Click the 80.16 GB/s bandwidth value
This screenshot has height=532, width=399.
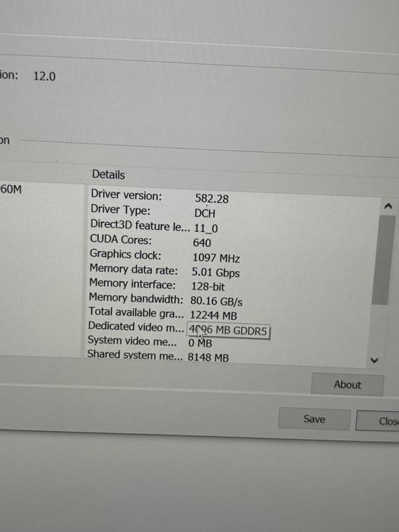[x=217, y=301]
